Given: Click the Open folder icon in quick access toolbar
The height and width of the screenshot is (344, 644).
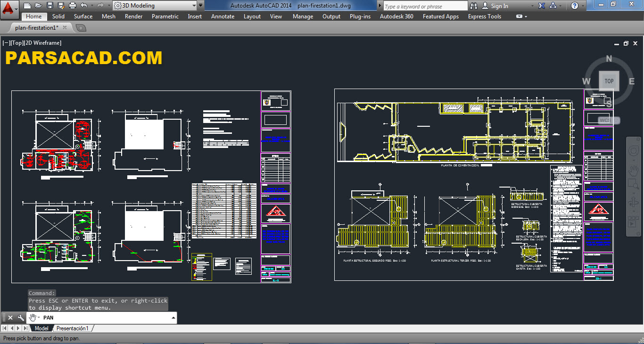Looking at the screenshot, I should [x=39, y=6].
